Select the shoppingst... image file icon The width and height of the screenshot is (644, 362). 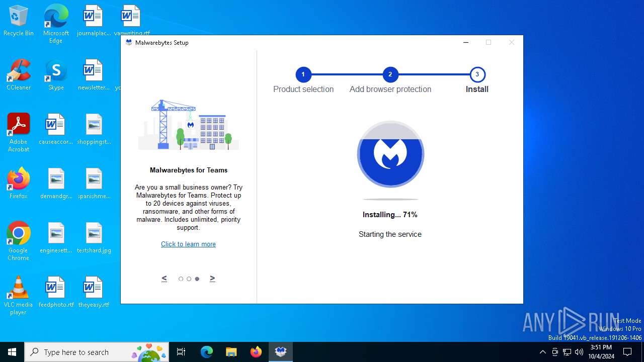pos(94,130)
